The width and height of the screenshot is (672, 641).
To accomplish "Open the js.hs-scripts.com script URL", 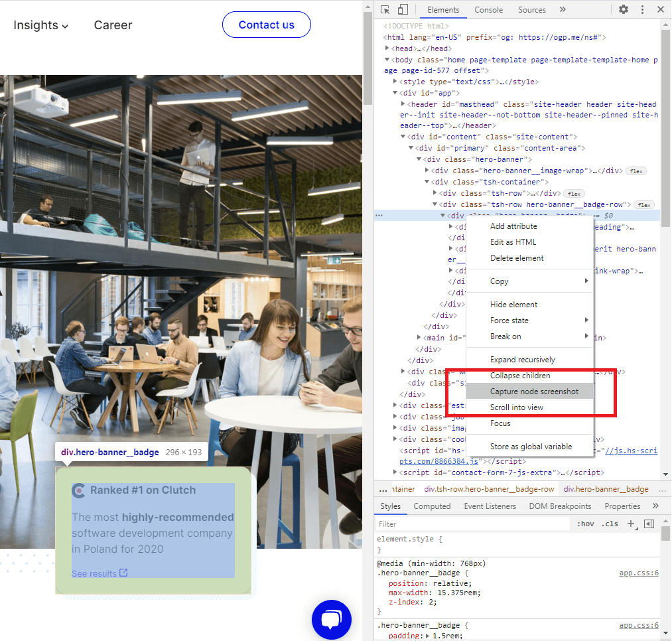I will (529, 456).
